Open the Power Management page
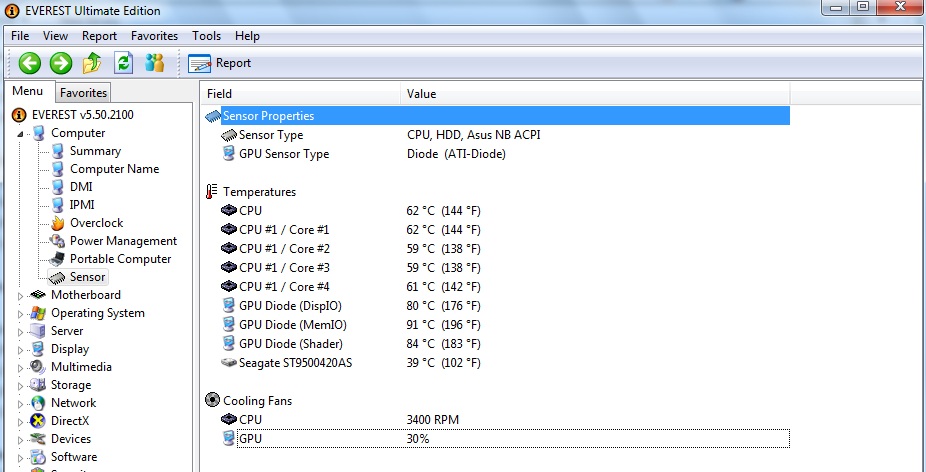Image resolution: width=926 pixels, height=472 pixels. 123,241
